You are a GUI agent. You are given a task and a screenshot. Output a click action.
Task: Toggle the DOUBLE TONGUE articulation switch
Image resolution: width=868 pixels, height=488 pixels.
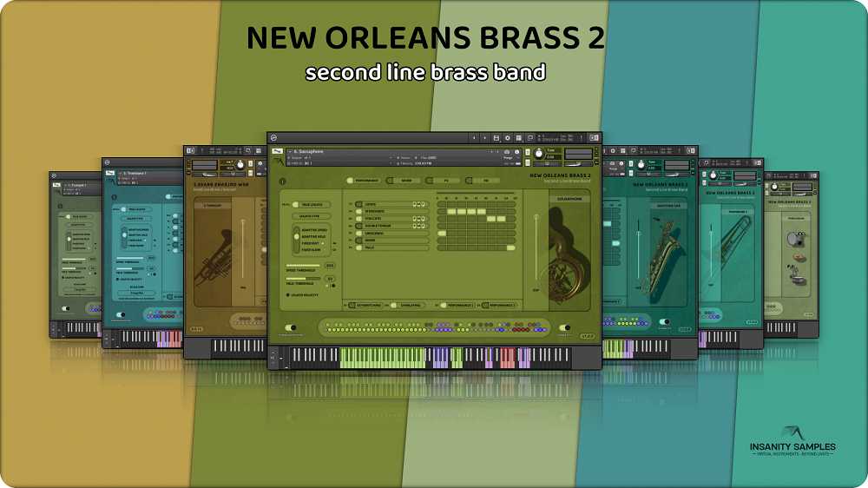358,226
